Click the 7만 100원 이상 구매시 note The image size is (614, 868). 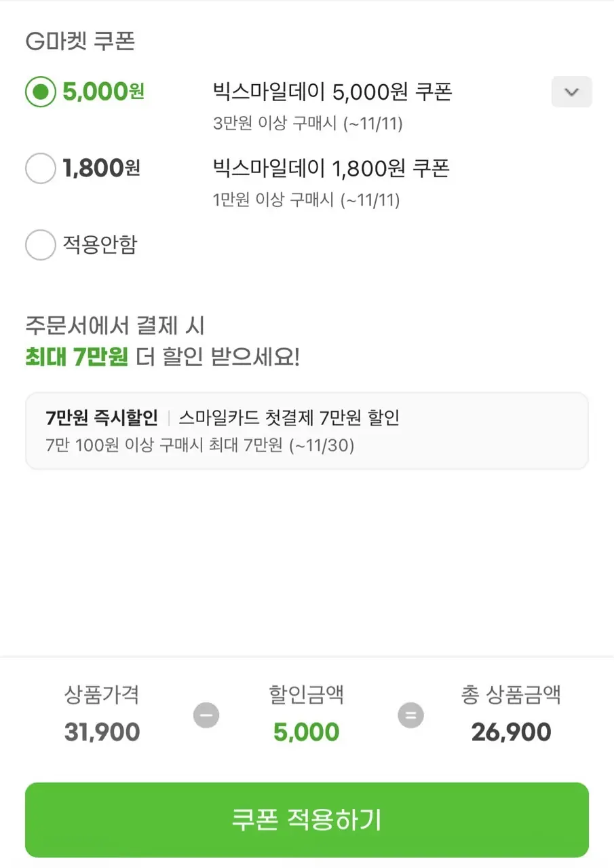[x=199, y=446]
